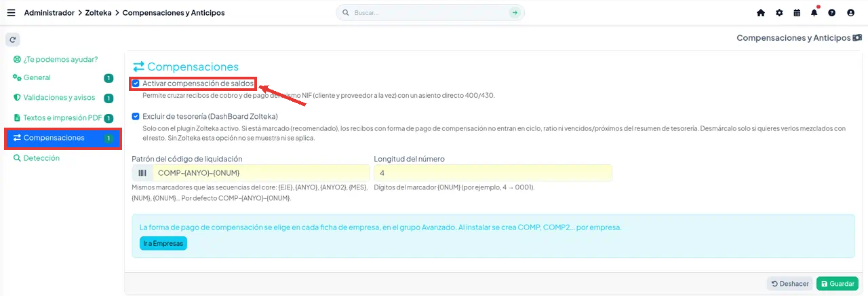Click the Compensaciones heading arrows icon
This screenshot has width=868, height=296.
(138, 67)
